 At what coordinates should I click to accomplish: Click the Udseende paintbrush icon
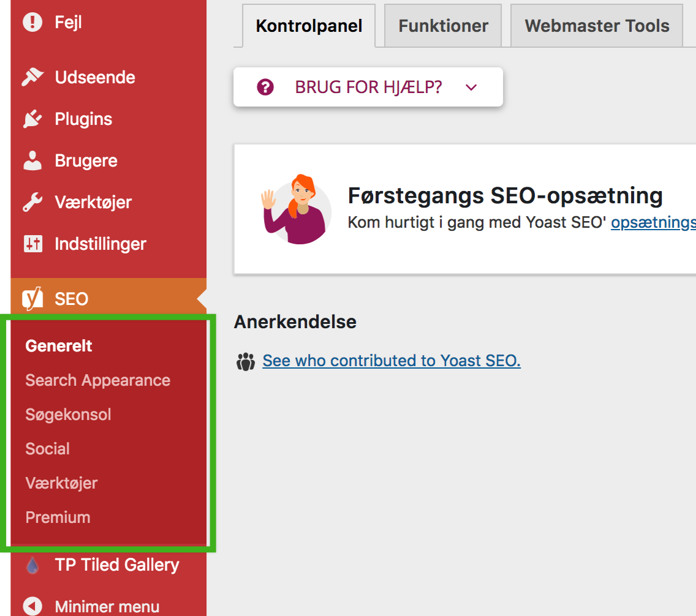coord(32,77)
